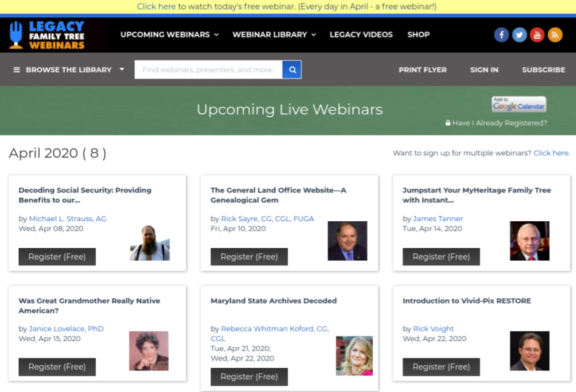
Task: Click inside the Find webinars search field
Action: 208,70
